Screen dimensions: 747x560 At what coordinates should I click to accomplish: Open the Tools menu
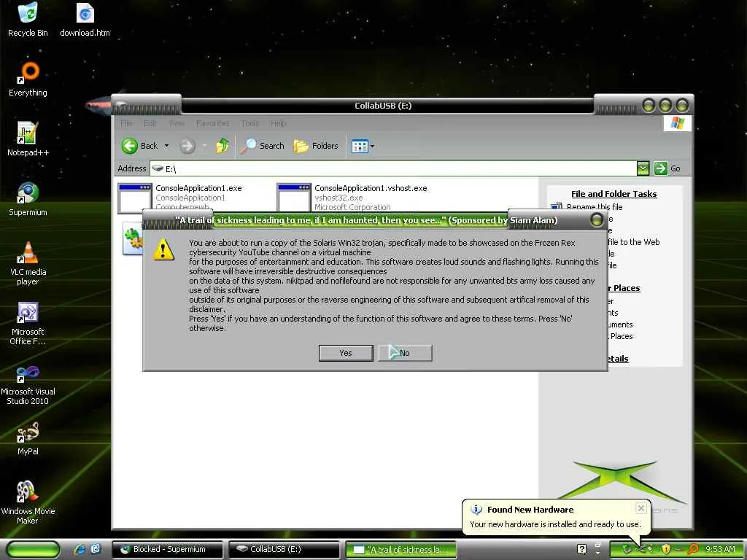point(250,123)
